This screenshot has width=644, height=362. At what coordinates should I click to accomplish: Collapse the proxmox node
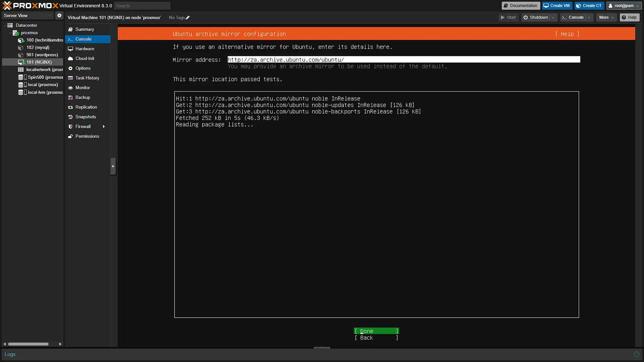coord(10,33)
